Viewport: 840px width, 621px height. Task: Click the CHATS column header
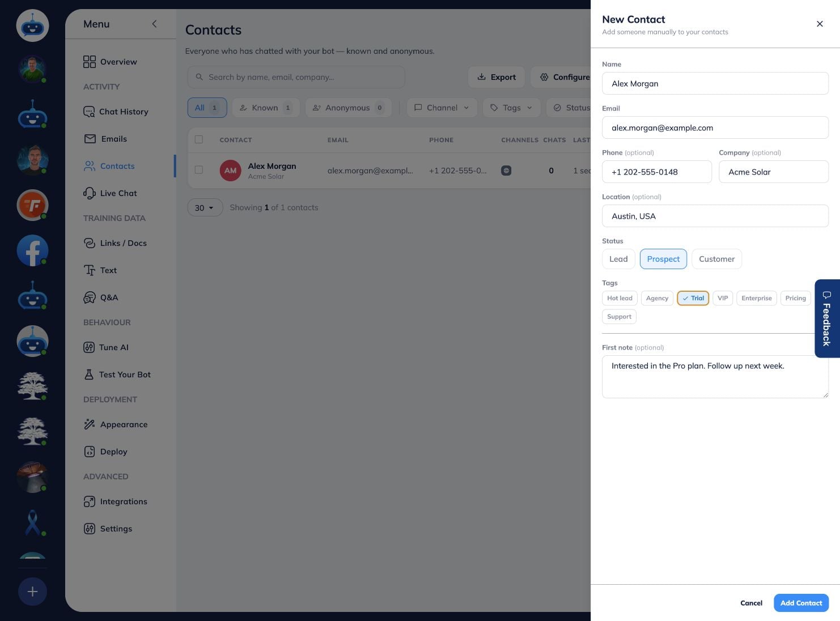click(554, 140)
